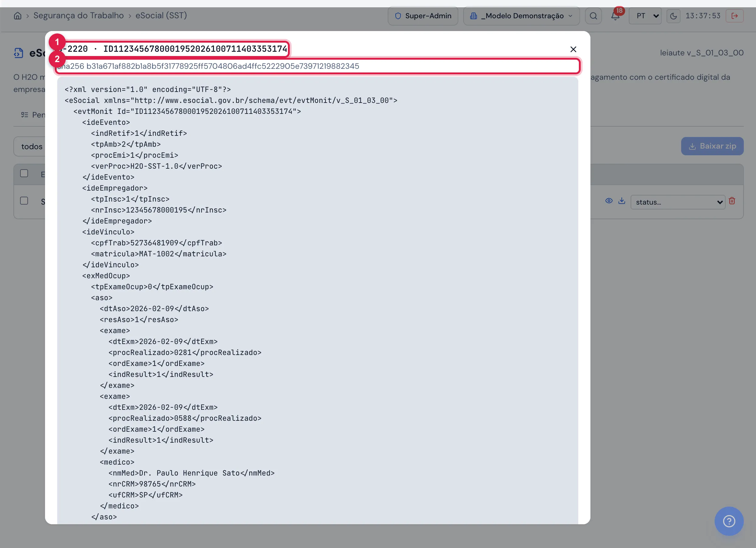Viewport: 756px width, 548px height.
Task: Click the sha256 hash line
Action: pyautogui.click(x=318, y=66)
